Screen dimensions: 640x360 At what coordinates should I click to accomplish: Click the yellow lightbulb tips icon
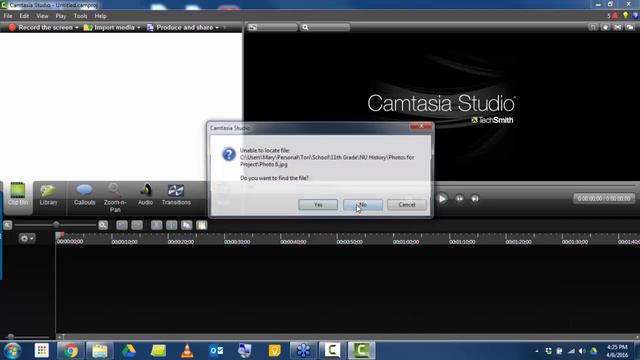pyautogui.click(x=625, y=16)
